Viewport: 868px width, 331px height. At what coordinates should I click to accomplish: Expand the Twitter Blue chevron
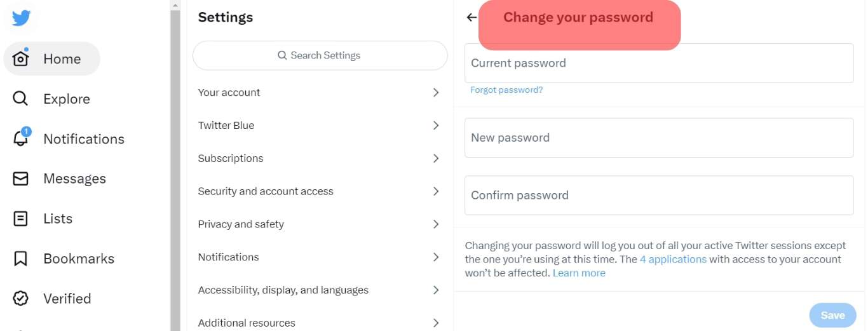[x=436, y=126]
